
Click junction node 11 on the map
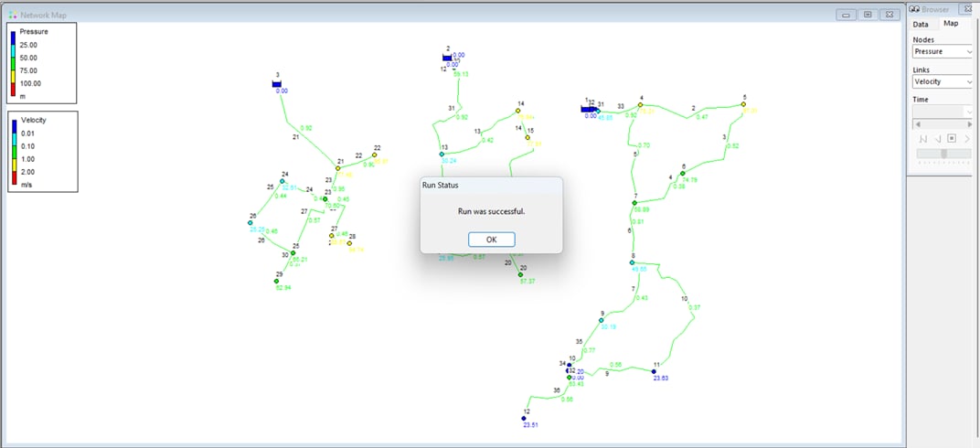[x=654, y=372]
